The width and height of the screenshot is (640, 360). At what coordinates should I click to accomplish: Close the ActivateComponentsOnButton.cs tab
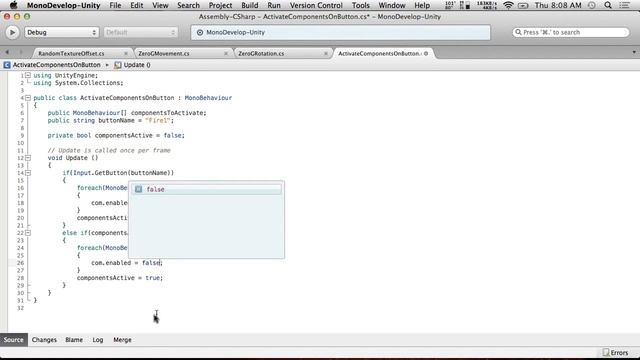click(x=426, y=53)
